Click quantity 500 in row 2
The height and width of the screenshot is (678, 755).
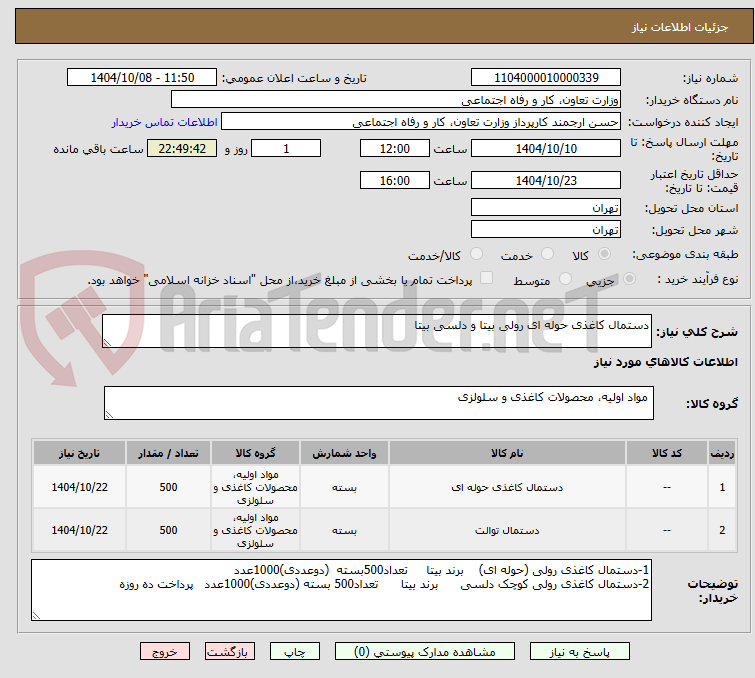168,530
